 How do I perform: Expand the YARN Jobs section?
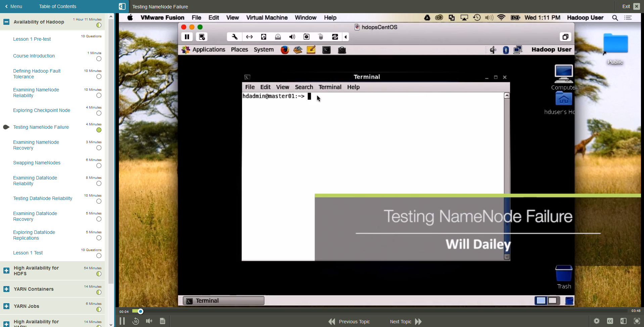pos(6,306)
